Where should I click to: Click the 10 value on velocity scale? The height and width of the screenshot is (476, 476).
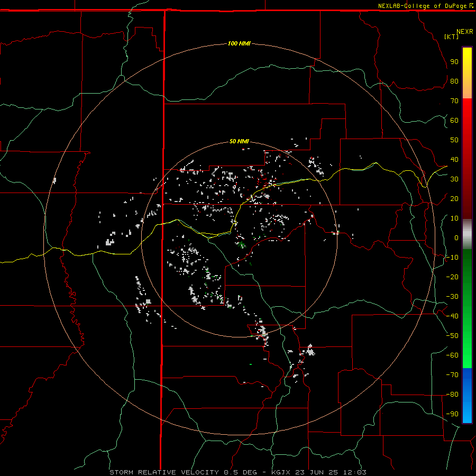click(454, 218)
